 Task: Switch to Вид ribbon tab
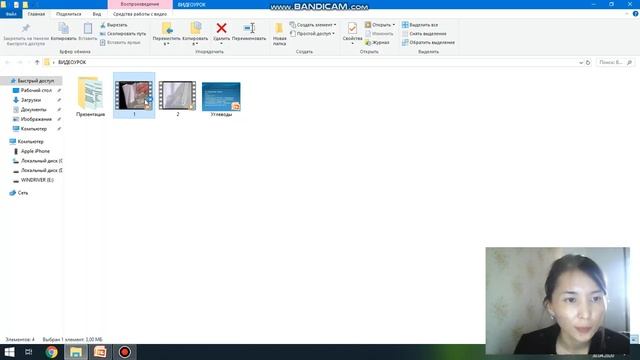point(97,14)
